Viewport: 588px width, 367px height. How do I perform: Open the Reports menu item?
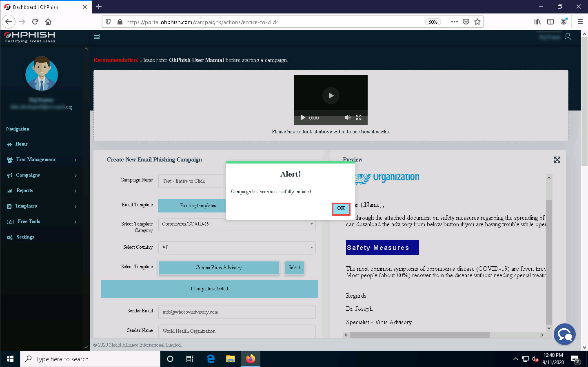[24, 190]
